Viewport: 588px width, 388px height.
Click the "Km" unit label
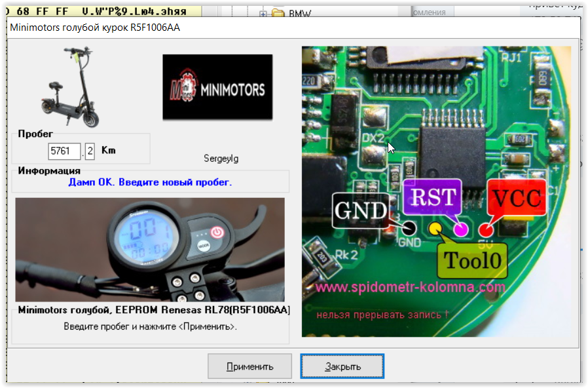coord(109,151)
